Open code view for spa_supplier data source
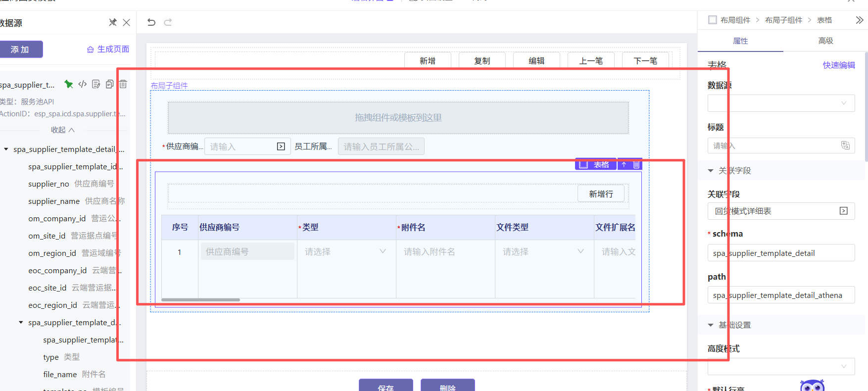This screenshot has height=391, width=868. pyautogui.click(x=83, y=84)
